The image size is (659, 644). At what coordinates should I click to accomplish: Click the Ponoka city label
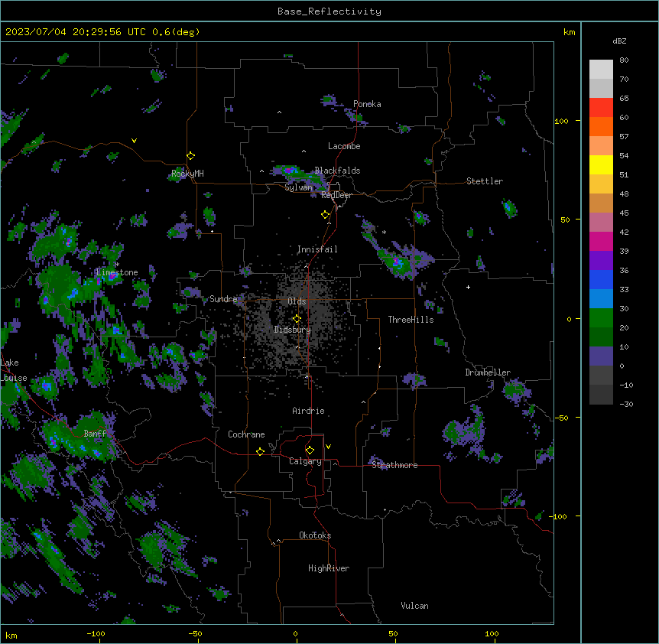click(367, 104)
